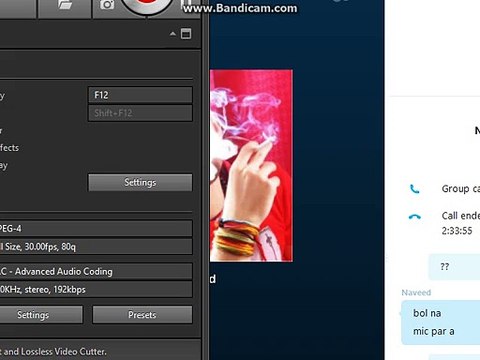The width and height of the screenshot is (480, 360).
Task: Open the folder icon in Bandicam toolbar
Action: pos(65,4)
